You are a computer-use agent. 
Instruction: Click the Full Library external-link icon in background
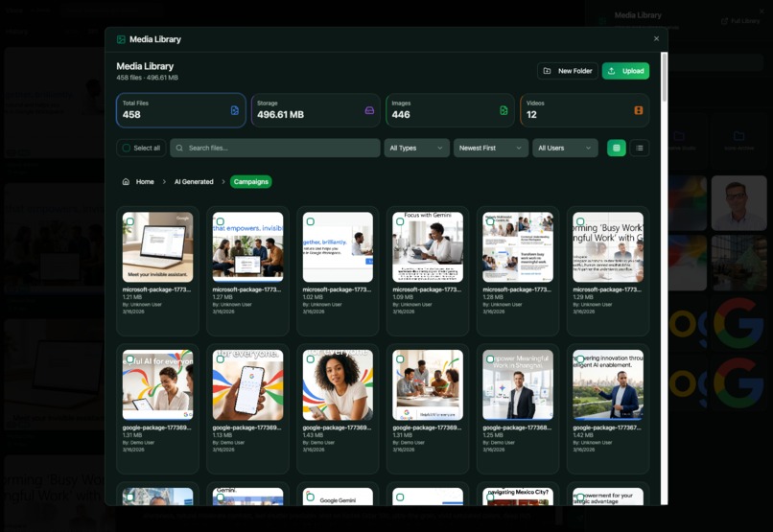coord(724,21)
